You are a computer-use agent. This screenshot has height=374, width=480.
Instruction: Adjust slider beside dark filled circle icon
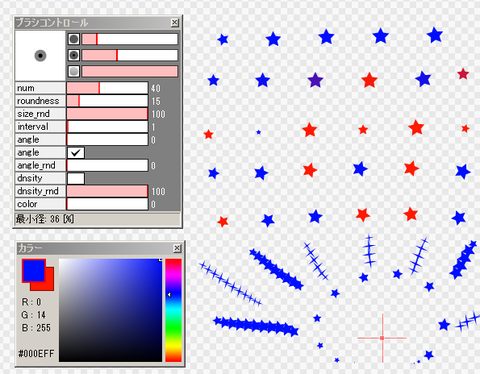(x=130, y=39)
